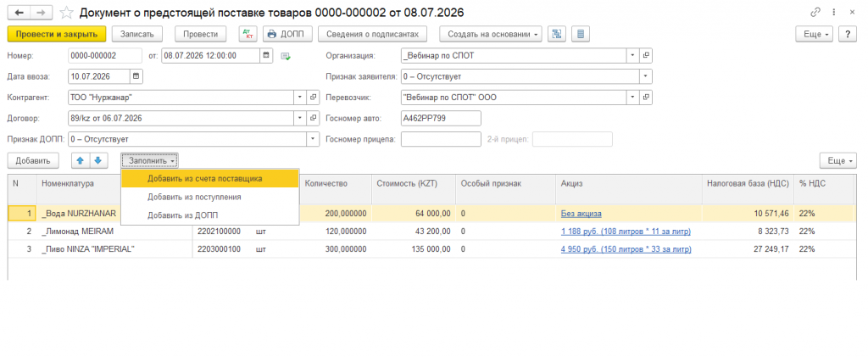Show Дт/Кт postings icon
Image resolution: width=868 pixels, height=357 pixels.
click(x=248, y=34)
